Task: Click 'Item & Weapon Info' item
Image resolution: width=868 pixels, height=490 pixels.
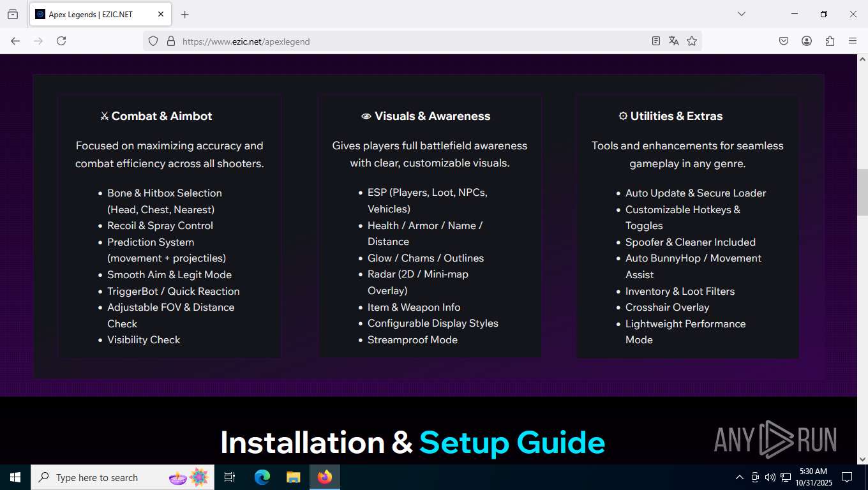Action: [414, 308]
